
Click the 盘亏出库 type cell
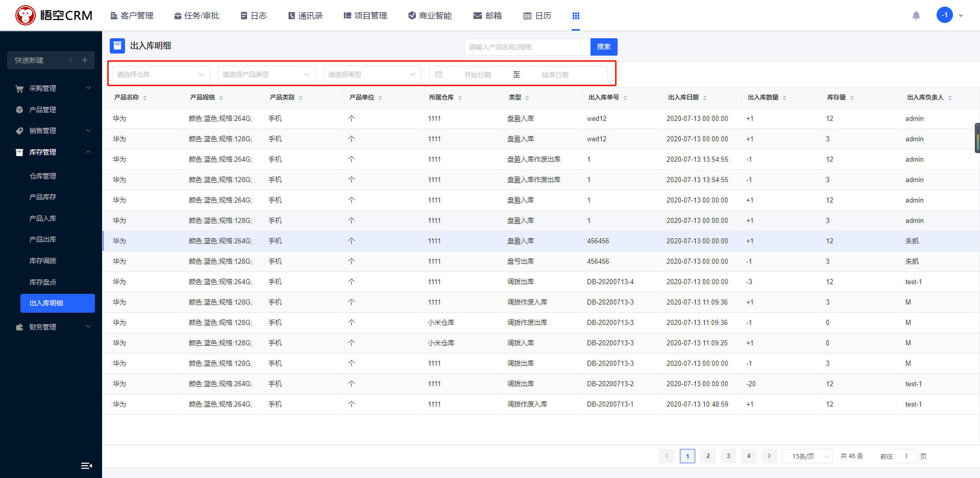(x=521, y=261)
